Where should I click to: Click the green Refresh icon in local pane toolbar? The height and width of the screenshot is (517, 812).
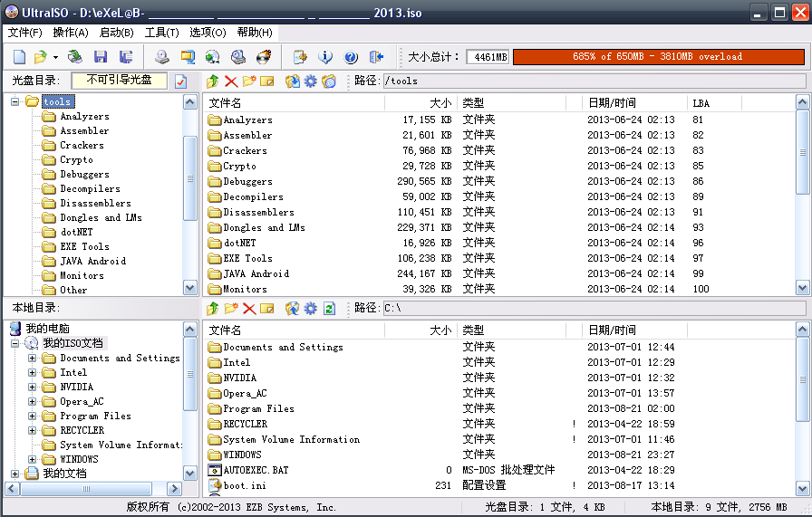pos(329,309)
